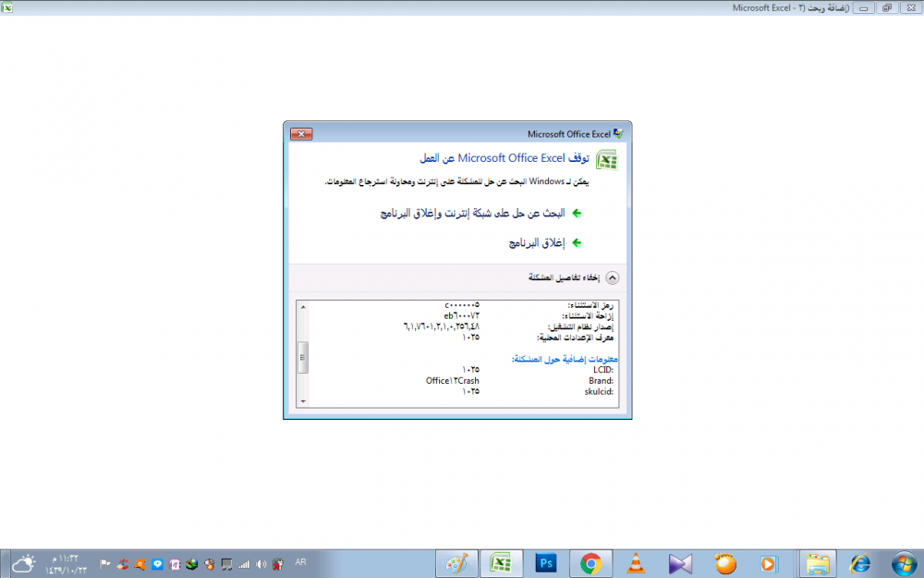The height and width of the screenshot is (578, 924).
Task: Click the Excel icon in the crash dialog
Action: tap(606, 160)
